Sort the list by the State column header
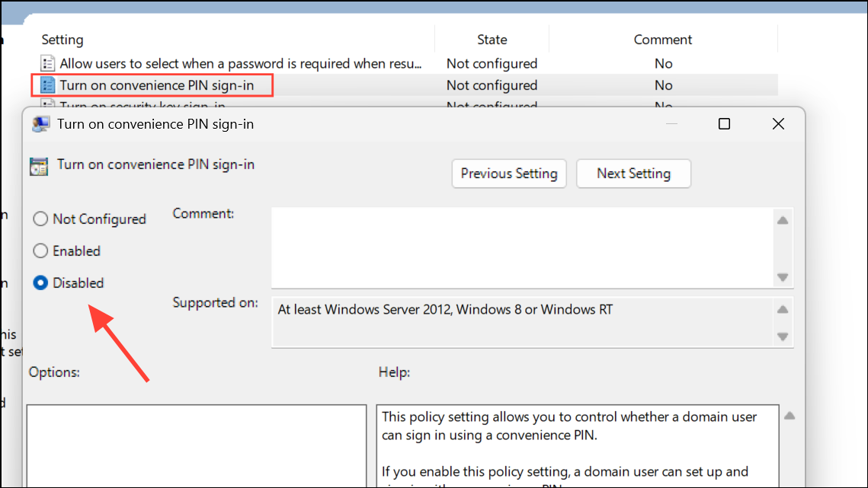The height and width of the screenshot is (488, 868). 492,39
